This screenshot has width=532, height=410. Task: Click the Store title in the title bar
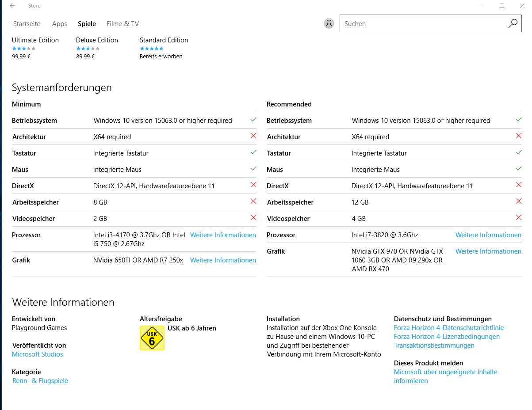(34, 6)
